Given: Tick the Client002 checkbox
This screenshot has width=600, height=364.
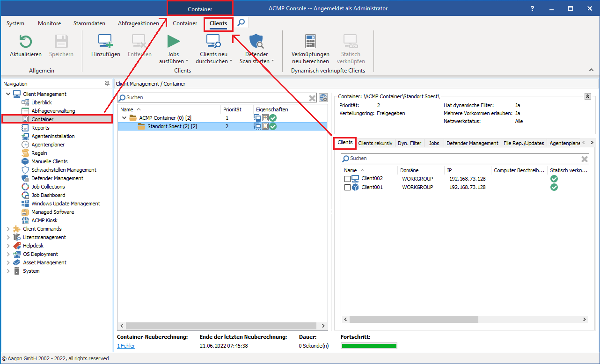Looking at the screenshot, I should 347,179.
